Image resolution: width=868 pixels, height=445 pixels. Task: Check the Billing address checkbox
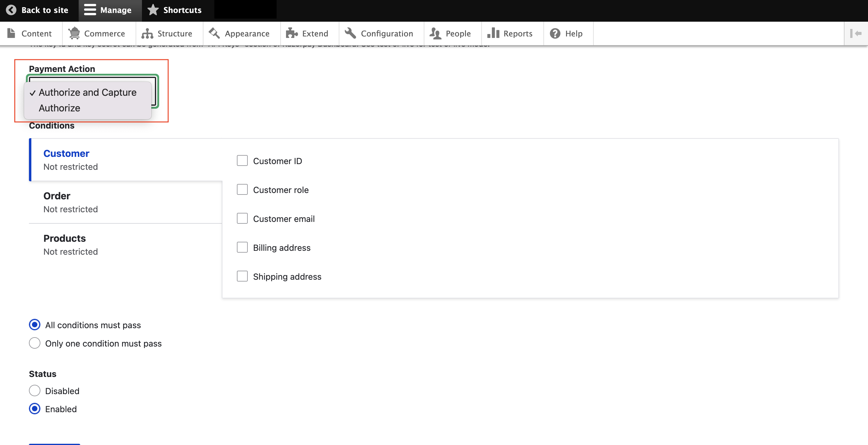point(242,247)
